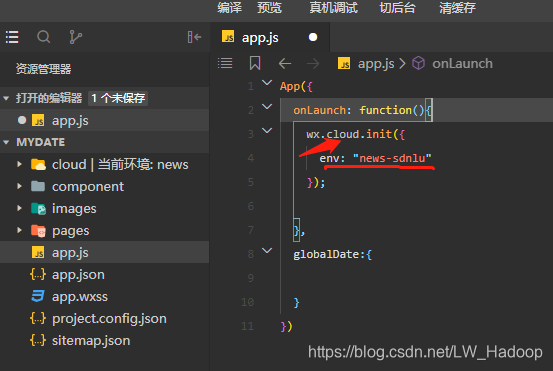Open the source control branch icon
Screen dimensions: 553x371
point(75,37)
